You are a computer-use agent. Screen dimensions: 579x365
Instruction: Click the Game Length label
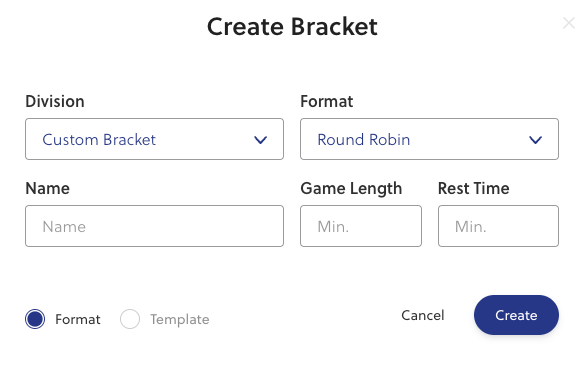click(x=351, y=188)
